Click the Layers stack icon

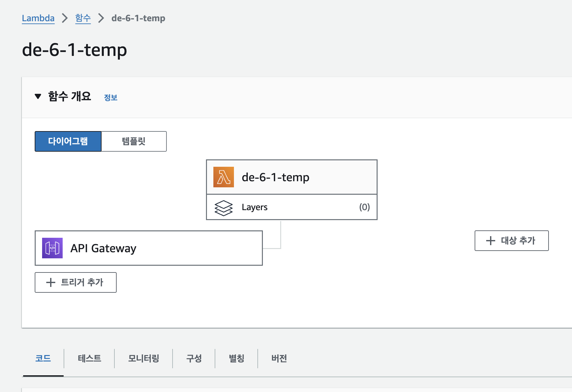[223, 208]
